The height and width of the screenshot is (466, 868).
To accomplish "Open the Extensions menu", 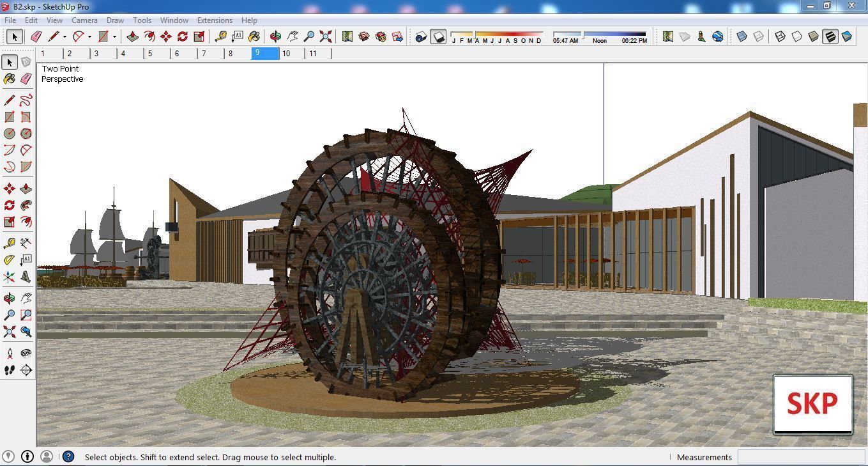I will [x=215, y=20].
